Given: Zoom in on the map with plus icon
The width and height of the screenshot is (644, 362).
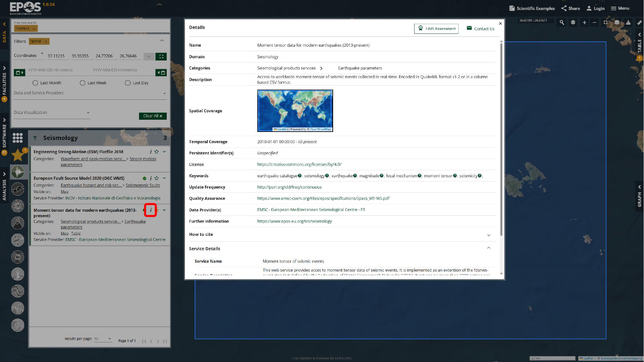Looking at the screenshot, I should 584,23.
